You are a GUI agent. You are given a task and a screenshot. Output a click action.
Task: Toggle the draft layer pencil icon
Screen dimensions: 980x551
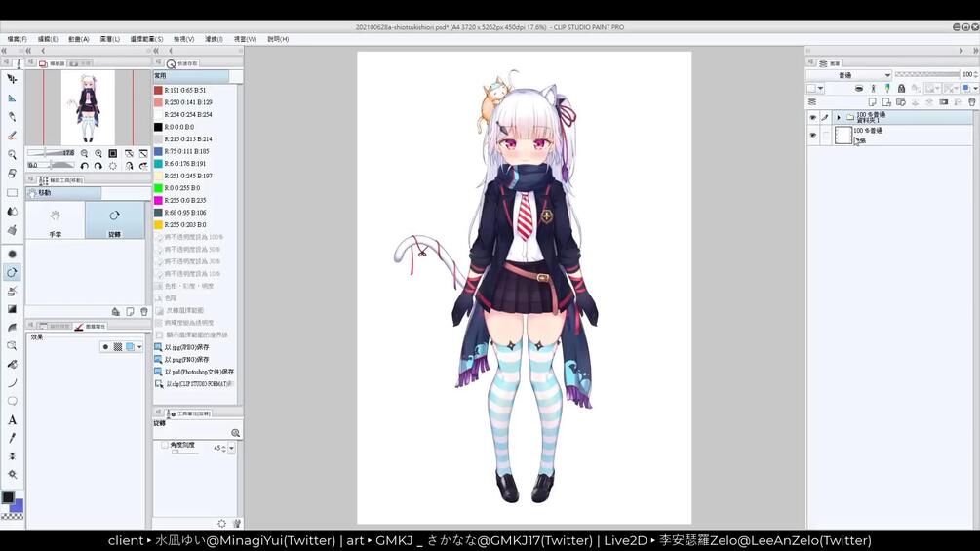[x=887, y=88]
